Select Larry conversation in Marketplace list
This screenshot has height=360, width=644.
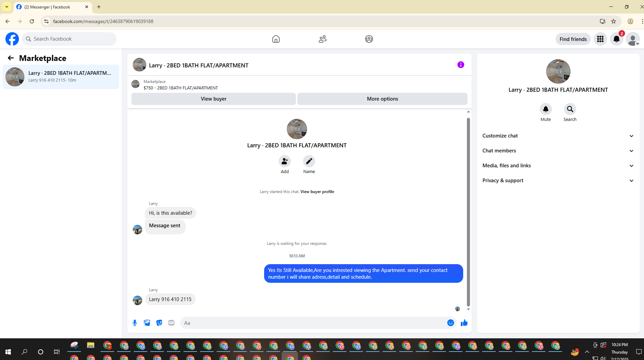[61, 77]
